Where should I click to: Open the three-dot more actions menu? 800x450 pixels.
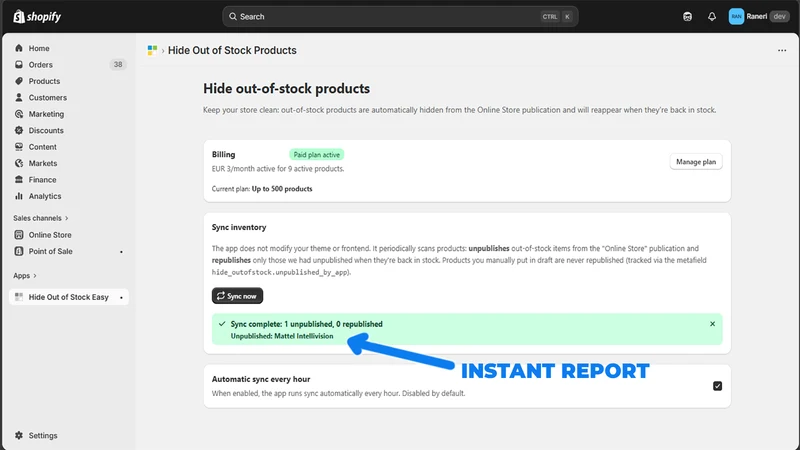tap(782, 50)
